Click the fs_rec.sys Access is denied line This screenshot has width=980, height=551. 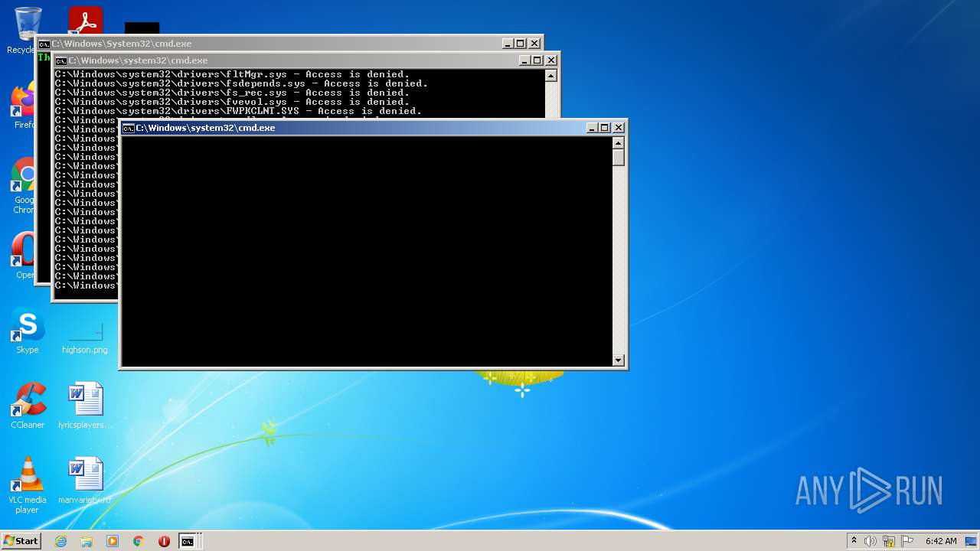(232, 93)
